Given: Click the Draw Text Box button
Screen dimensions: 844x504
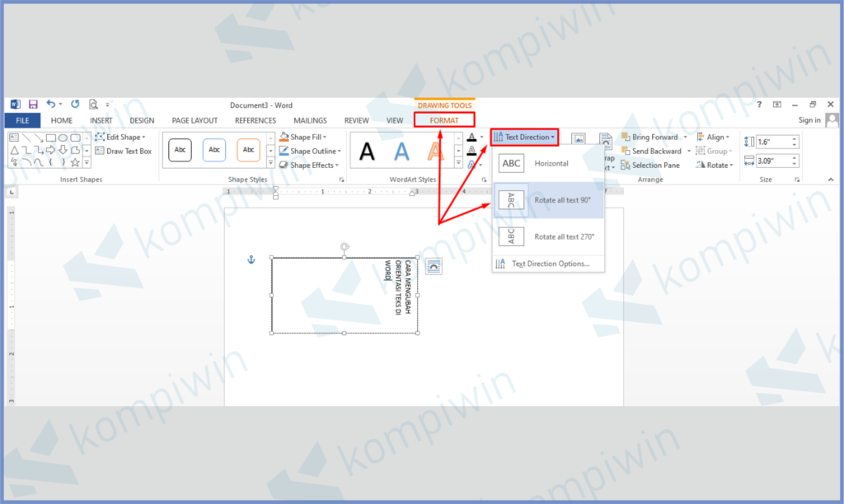Looking at the screenshot, I should [124, 152].
